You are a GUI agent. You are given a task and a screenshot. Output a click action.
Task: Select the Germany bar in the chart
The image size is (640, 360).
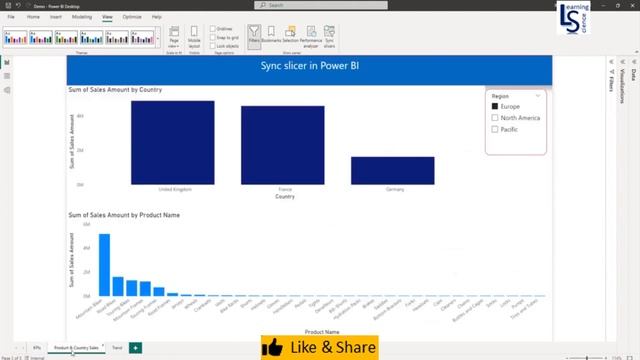pos(393,171)
